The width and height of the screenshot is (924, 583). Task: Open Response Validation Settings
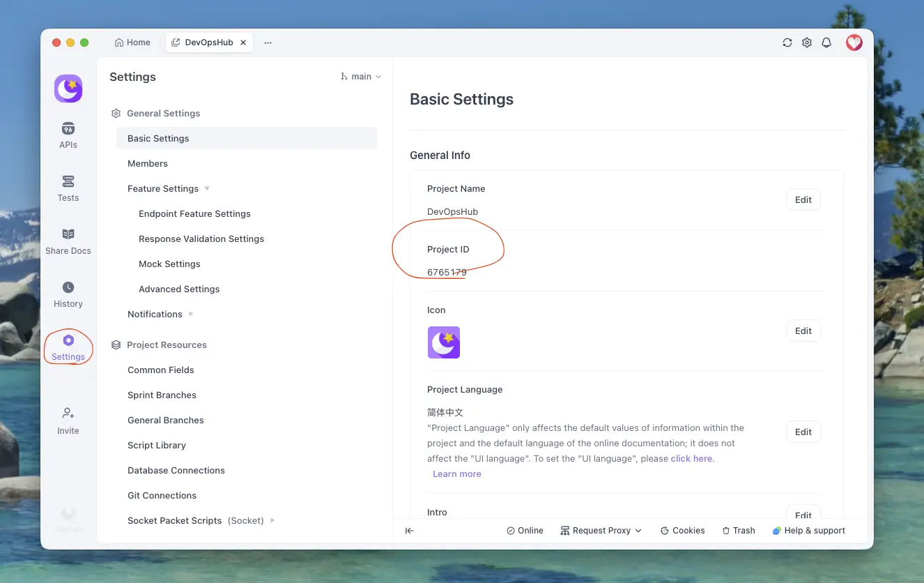[x=201, y=238]
